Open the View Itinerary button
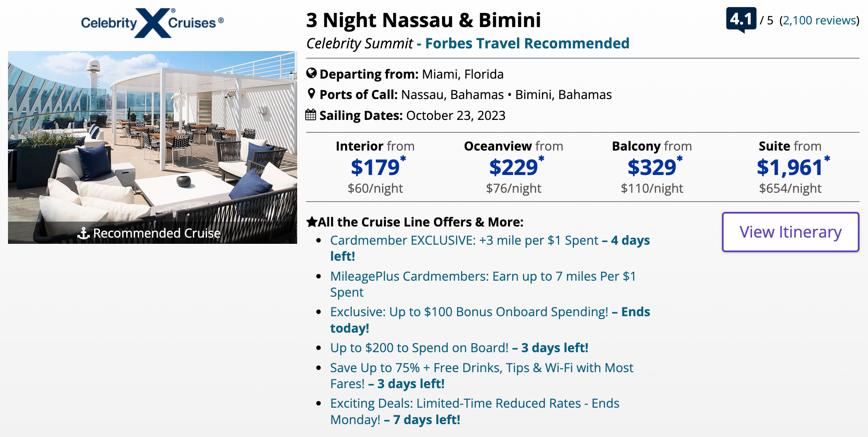This screenshot has height=437, width=868. click(x=790, y=232)
